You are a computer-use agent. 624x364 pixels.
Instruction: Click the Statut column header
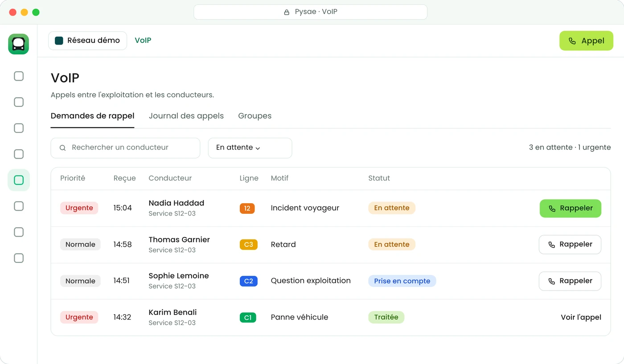tap(379, 178)
